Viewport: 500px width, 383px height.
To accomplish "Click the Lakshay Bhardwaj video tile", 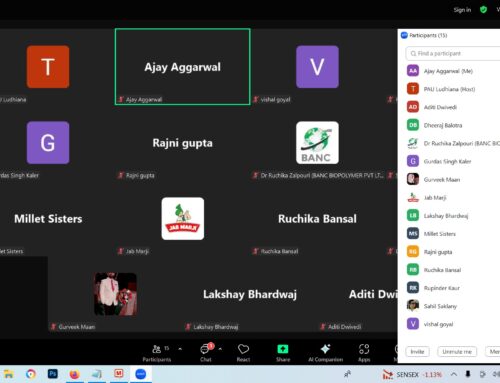I will (x=250, y=294).
